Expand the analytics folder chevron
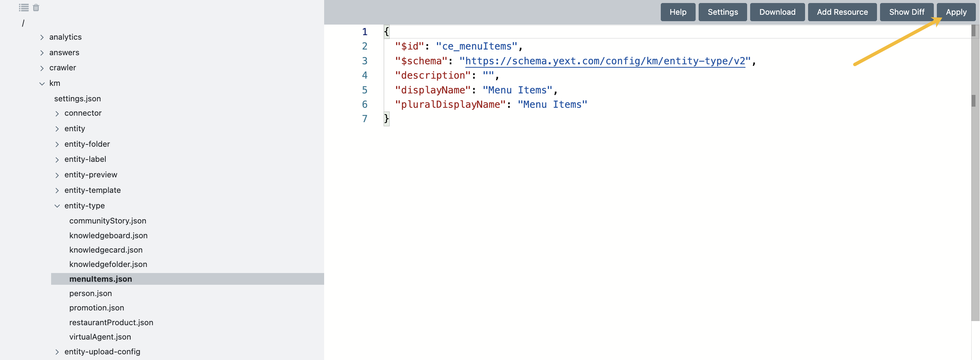 (x=42, y=37)
